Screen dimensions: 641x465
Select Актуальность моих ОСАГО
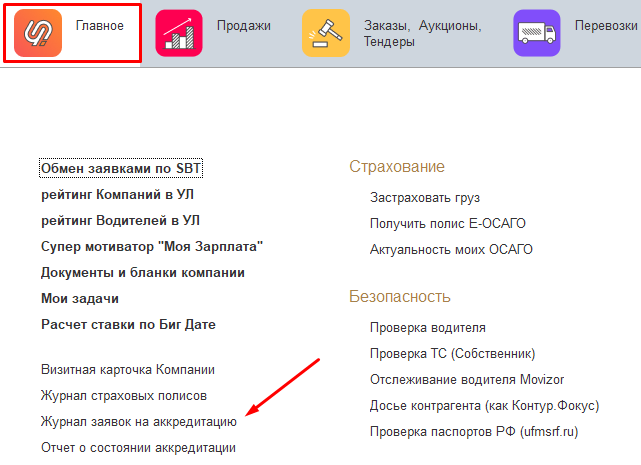tap(451, 249)
